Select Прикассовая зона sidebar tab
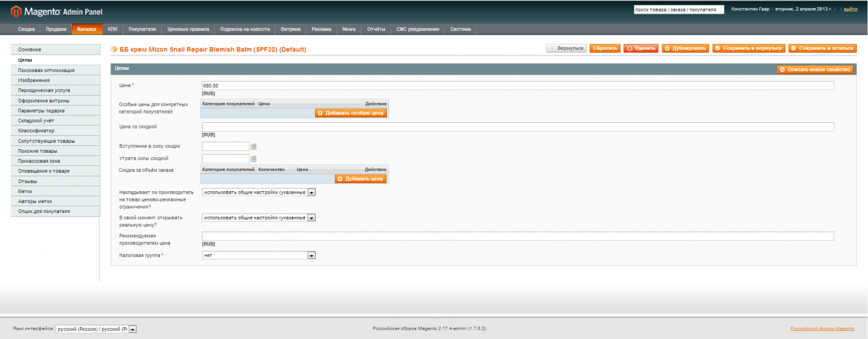The height and width of the screenshot is (339, 868). 55,161
